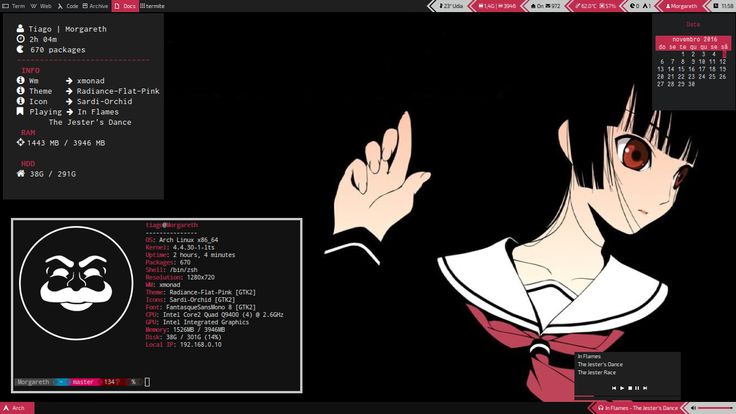
Task: Click the fsociety mask logo in terminal
Action: (x=76, y=283)
